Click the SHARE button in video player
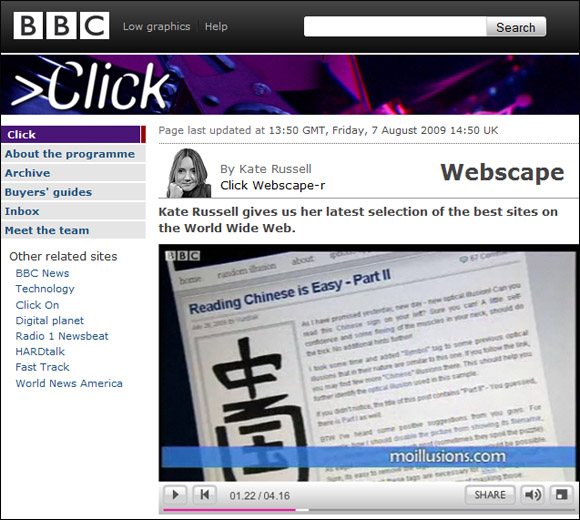580x520 pixels. [490, 495]
